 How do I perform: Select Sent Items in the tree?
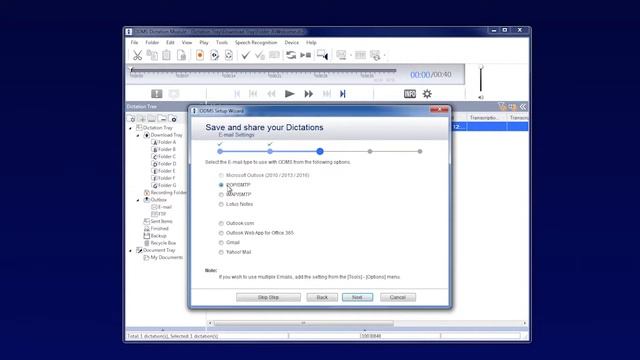click(161, 222)
